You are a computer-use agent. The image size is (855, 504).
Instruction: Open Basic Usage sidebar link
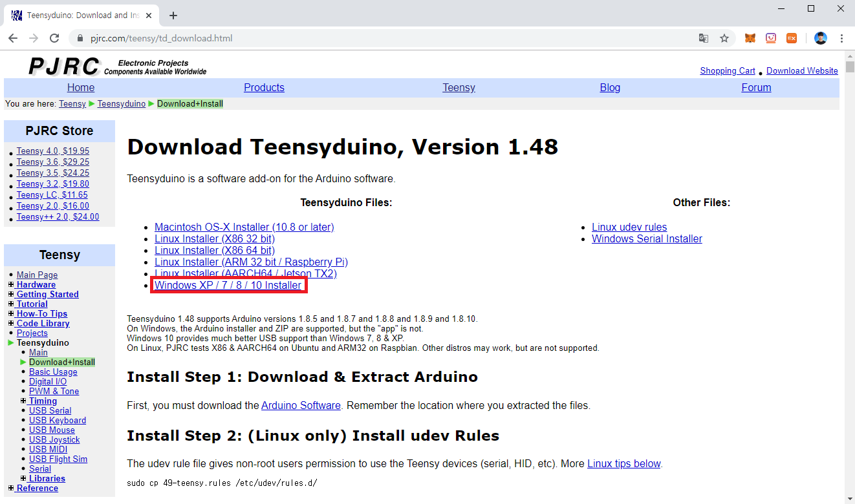click(x=53, y=372)
